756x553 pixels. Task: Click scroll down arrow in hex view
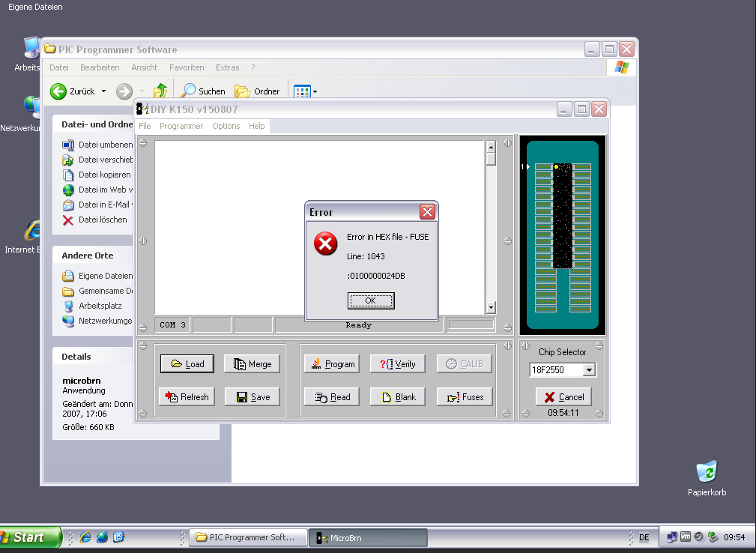click(x=491, y=308)
